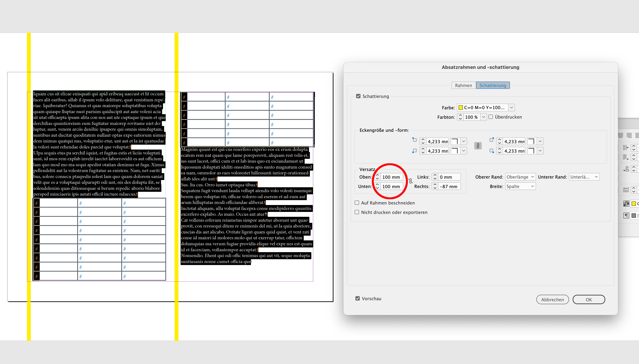Click paragraph border icon in side panel
639x364 pixels.
(x=626, y=216)
